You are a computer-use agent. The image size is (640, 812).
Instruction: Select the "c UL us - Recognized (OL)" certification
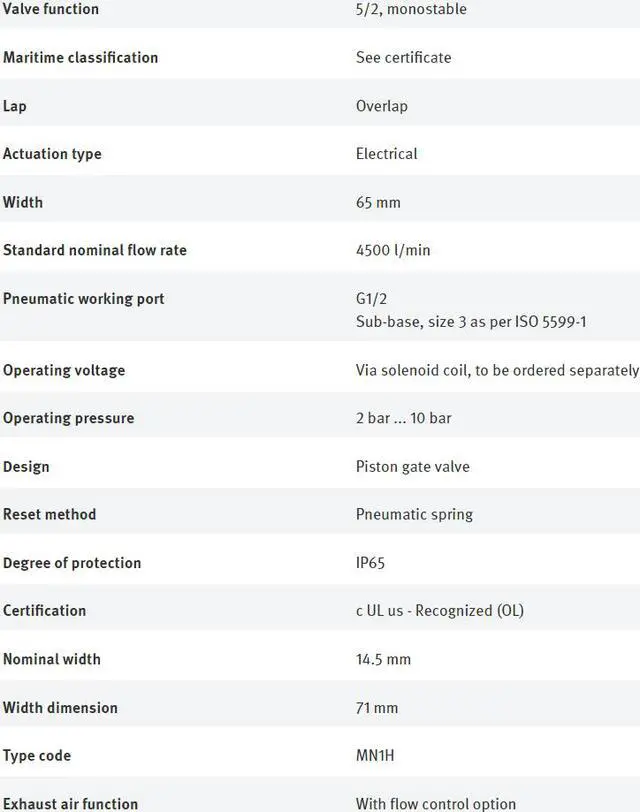coord(439,611)
